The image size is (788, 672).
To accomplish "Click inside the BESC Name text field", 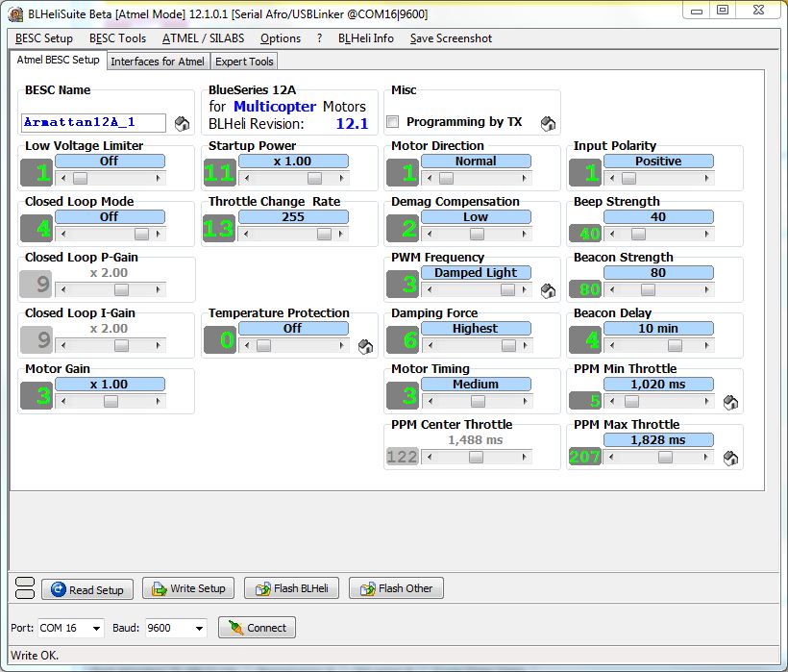I will (92, 123).
